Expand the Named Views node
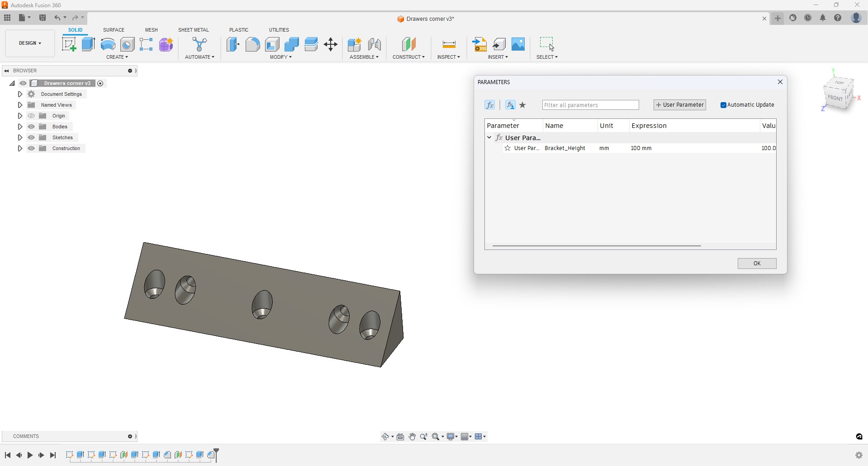Screen dimensions: 868x466 [x=20, y=105]
